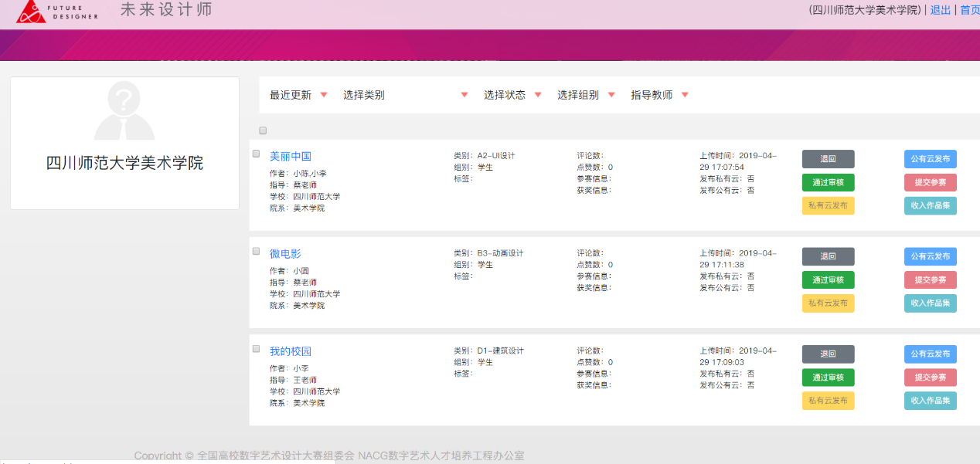This screenshot has width=980, height=464.
Task: Click 提交参赛 for 美丽中国
Action: coord(931,182)
